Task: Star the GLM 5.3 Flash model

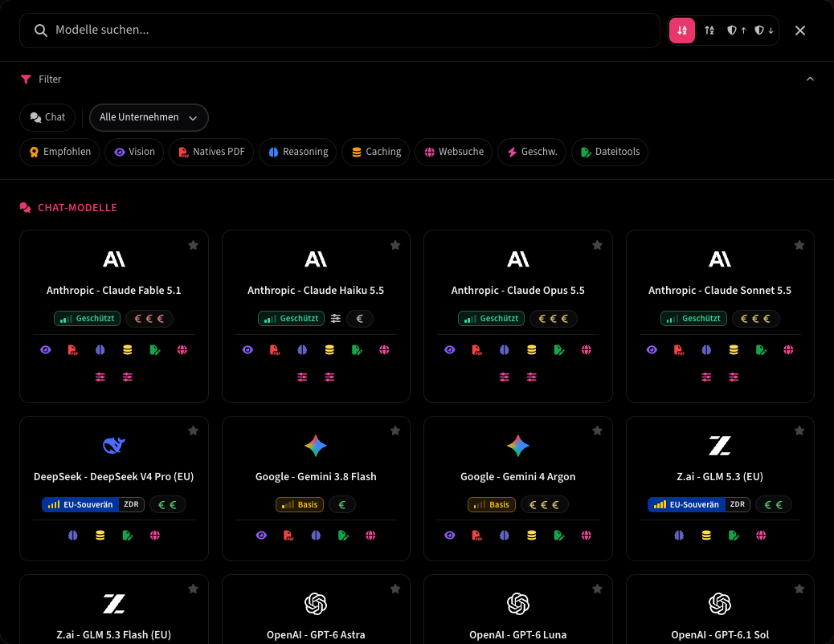Action: 193,589
